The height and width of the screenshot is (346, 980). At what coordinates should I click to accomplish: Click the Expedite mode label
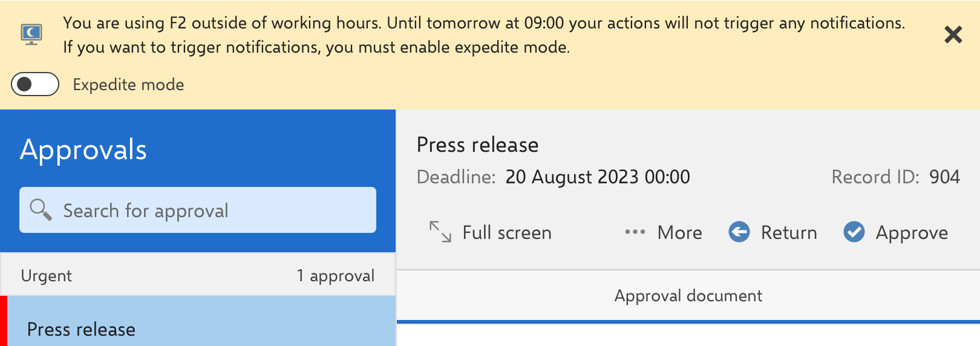(128, 85)
